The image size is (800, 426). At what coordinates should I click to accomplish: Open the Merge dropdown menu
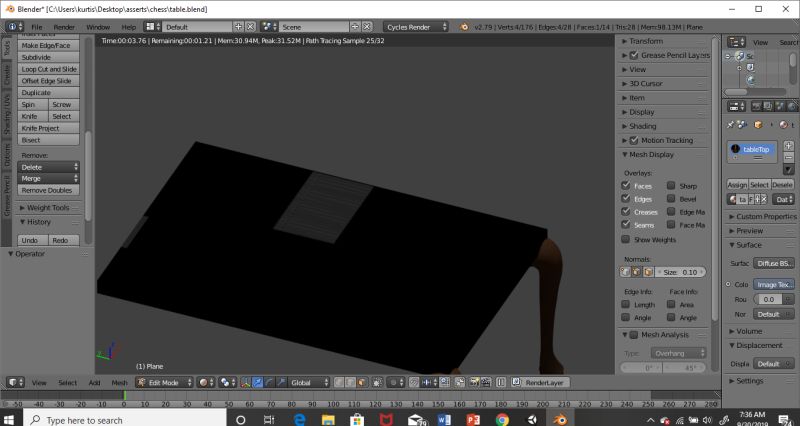(x=48, y=179)
